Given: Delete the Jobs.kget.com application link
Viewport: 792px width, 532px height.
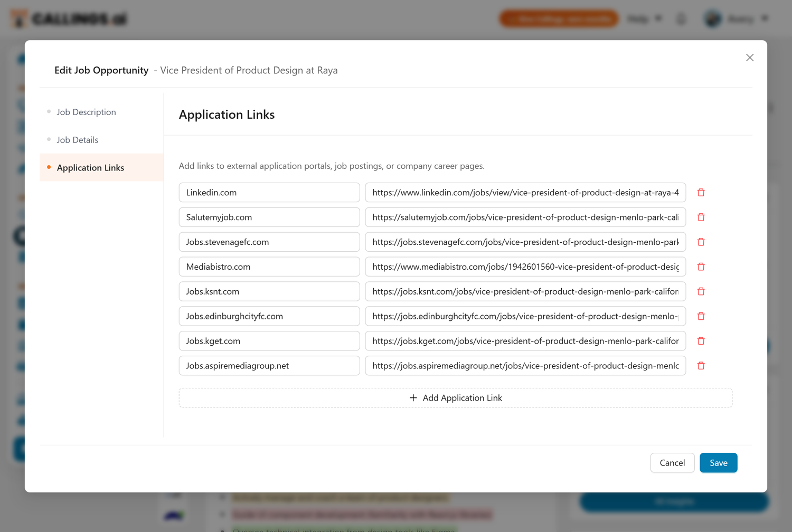Looking at the screenshot, I should [701, 341].
